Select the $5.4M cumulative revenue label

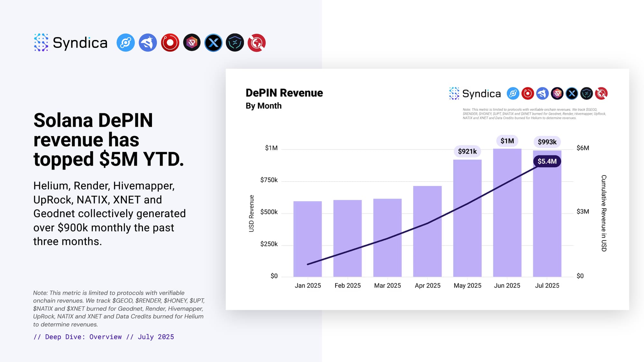547,161
